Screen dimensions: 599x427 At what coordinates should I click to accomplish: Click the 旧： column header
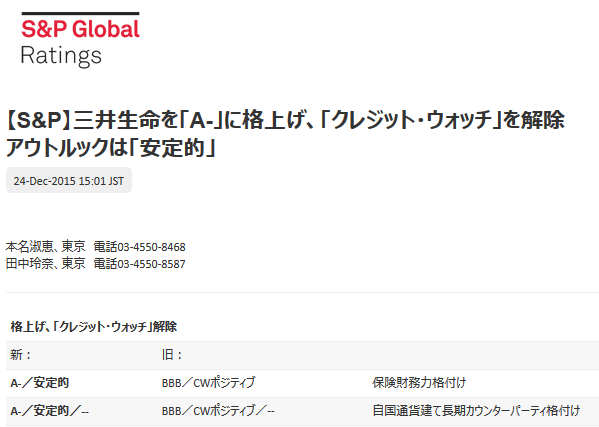coord(172,355)
